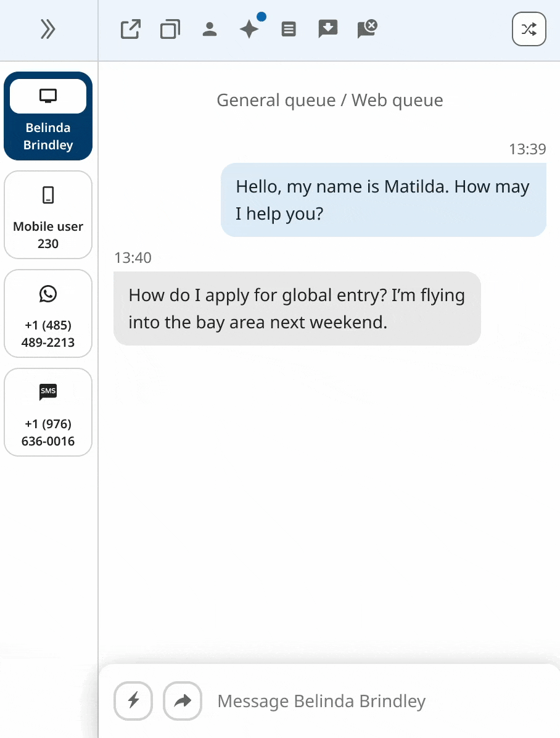The width and height of the screenshot is (560, 738).
Task: Open AI assistant sparkle icon
Action: (250, 28)
